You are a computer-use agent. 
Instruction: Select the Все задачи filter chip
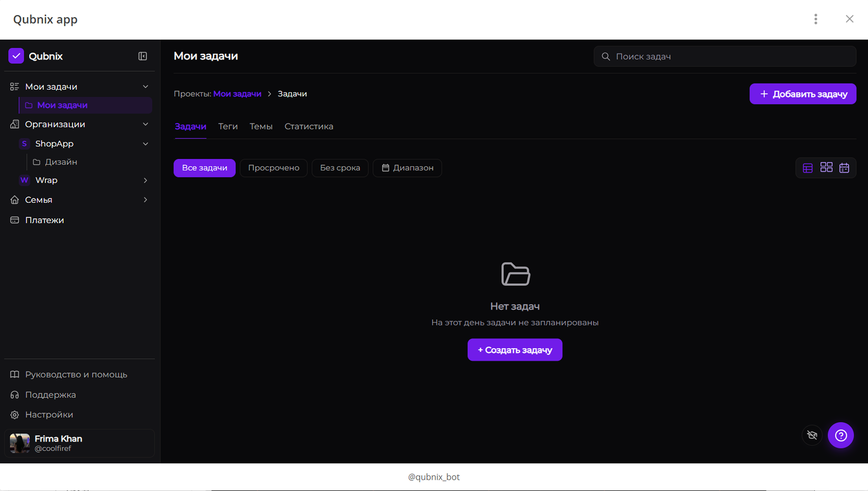(204, 168)
